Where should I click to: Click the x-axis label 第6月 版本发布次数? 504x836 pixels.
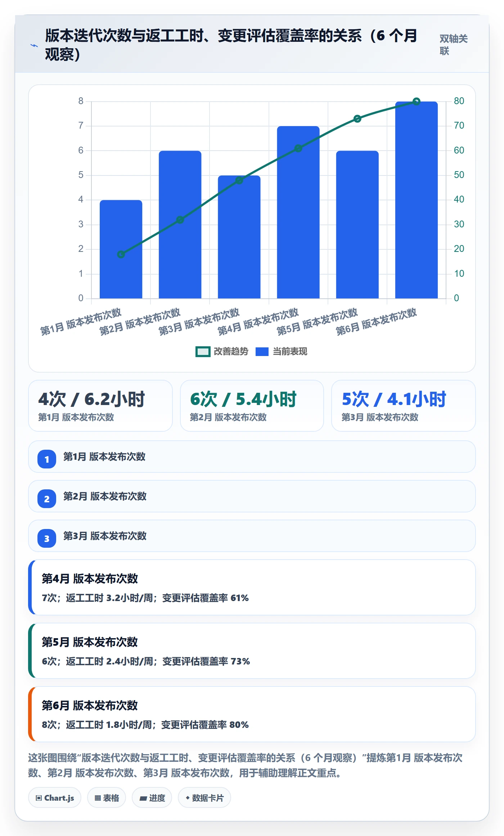376,322
